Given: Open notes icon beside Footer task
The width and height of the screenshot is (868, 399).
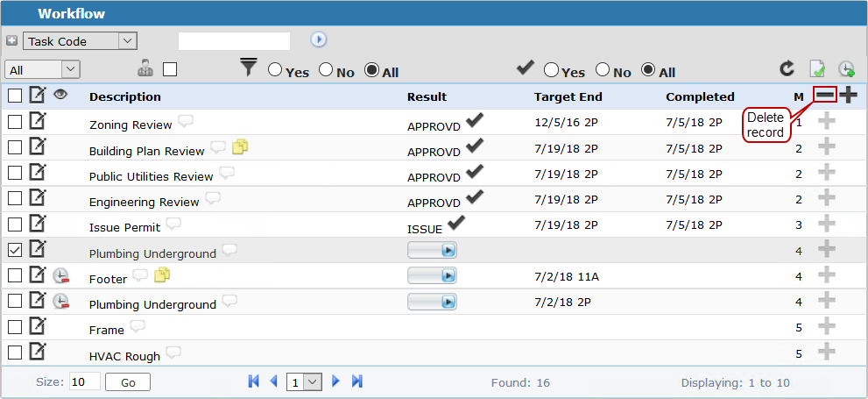Looking at the screenshot, I should click(x=162, y=276).
